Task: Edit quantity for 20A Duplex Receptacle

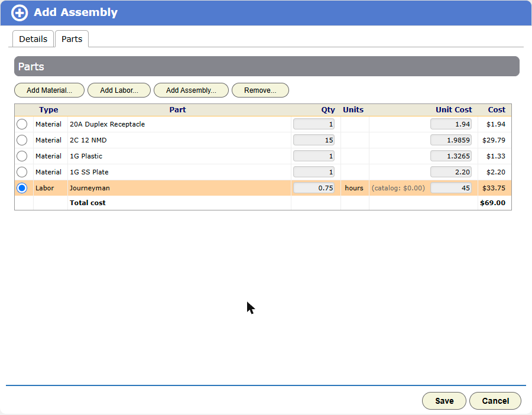Action: point(314,124)
